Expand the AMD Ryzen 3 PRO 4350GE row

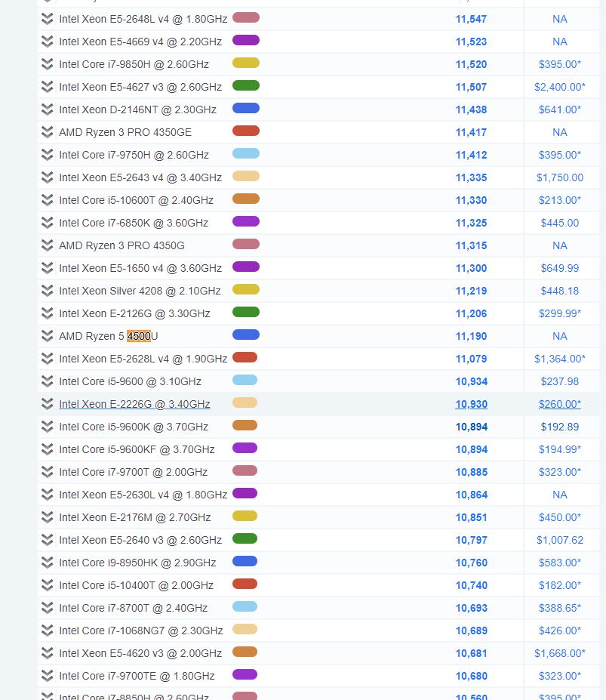47,132
